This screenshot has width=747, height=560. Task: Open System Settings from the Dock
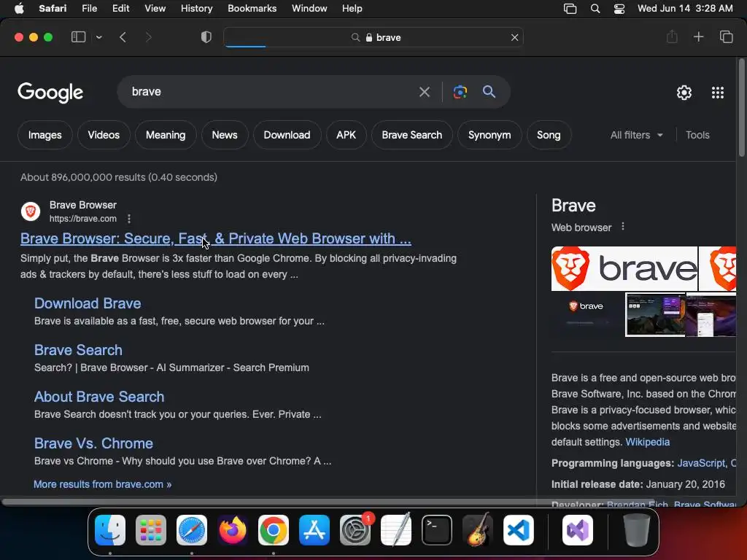[x=355, y=530]
